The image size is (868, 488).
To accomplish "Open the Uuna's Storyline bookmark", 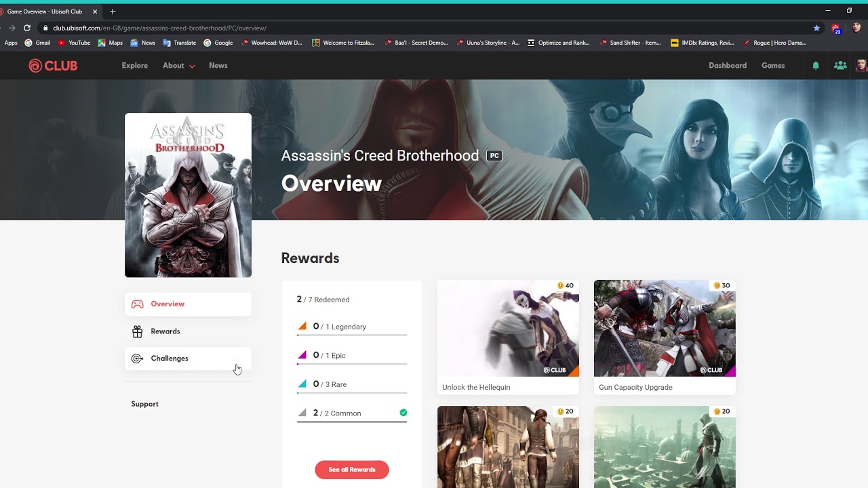I will click(488, 43).
